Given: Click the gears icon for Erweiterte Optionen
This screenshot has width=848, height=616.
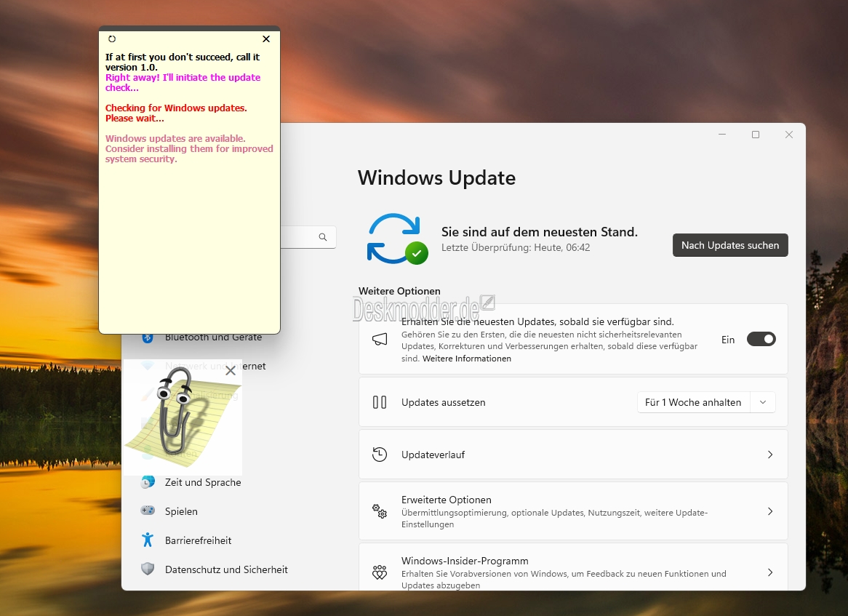Looking at the screenshot, I should pos(380,511).
